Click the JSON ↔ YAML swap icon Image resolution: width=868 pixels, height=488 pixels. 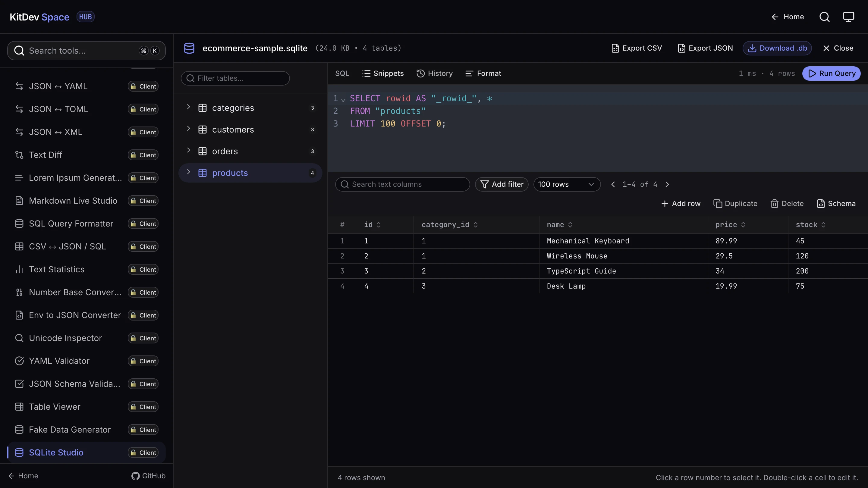[x=19, y=86]
